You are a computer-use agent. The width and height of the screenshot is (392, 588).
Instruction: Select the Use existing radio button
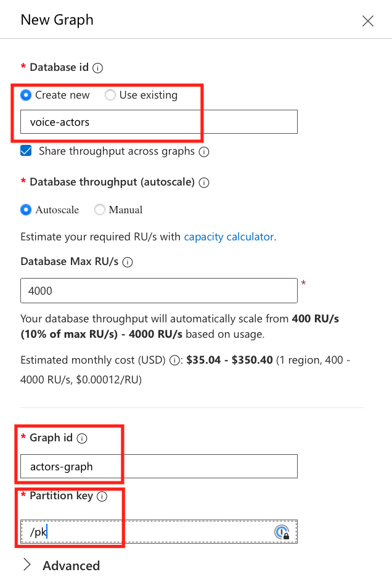[x=110, y=95]
